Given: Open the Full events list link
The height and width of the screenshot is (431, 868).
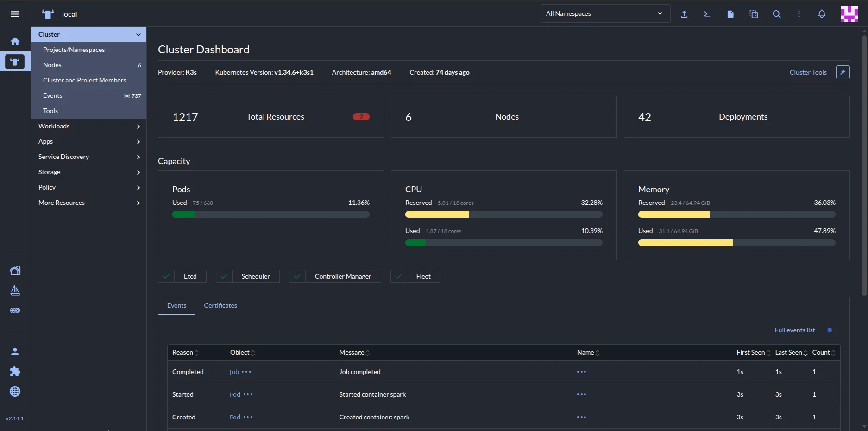Looking at the screenshot, I should [x=795, y=330].
